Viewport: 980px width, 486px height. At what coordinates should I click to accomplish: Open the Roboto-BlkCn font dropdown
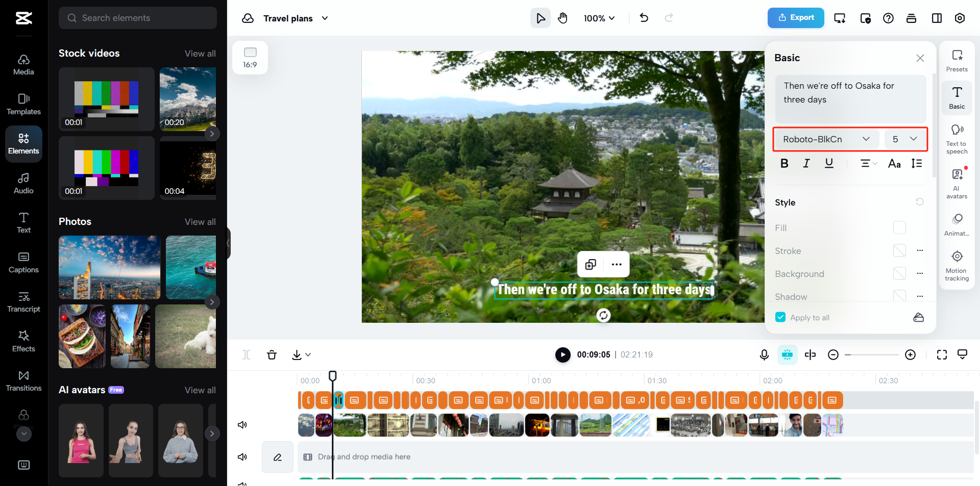(x=826, y=139)
